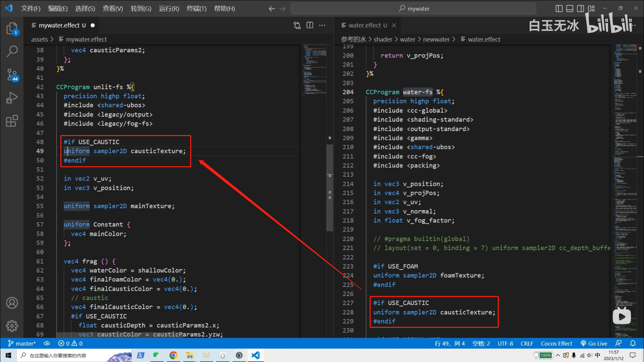Click the Go Live status bar button
This screenshot has width=644, height=362.
coord(594,344)
